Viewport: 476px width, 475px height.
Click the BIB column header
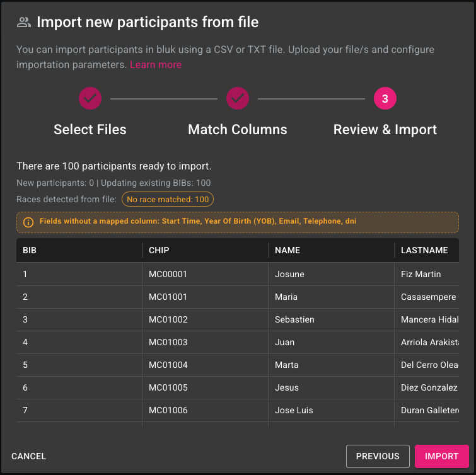coord(30,250)
